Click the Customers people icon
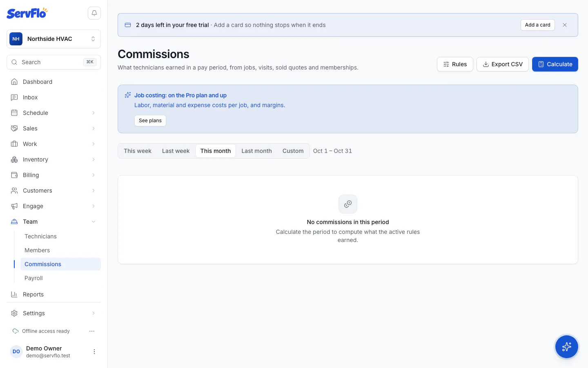 click(14, 191)
